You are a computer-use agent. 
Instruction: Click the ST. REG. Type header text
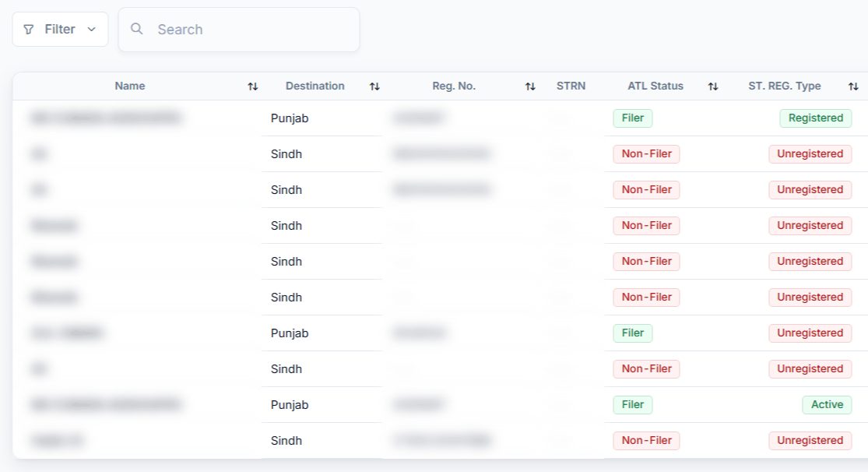(x=785, y=86)
